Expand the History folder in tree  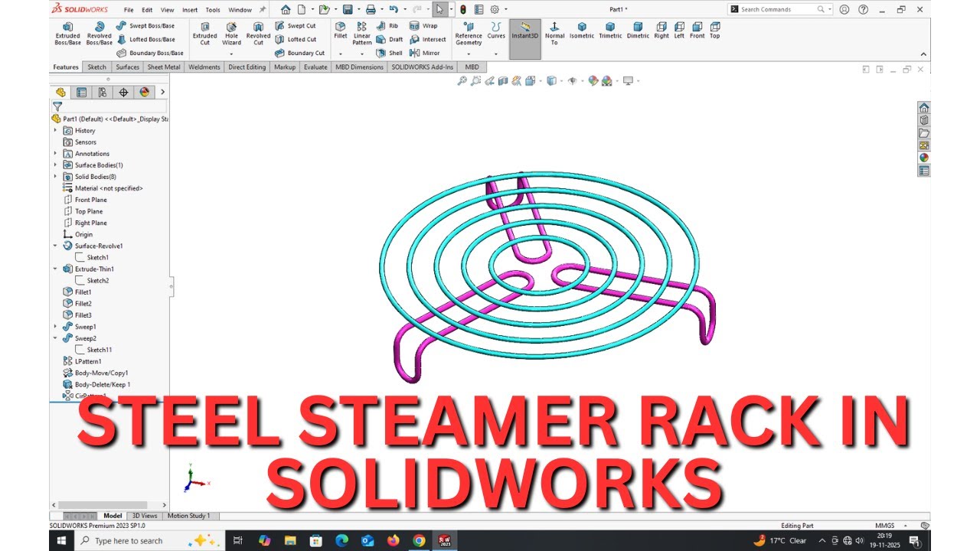coord(55,130)
